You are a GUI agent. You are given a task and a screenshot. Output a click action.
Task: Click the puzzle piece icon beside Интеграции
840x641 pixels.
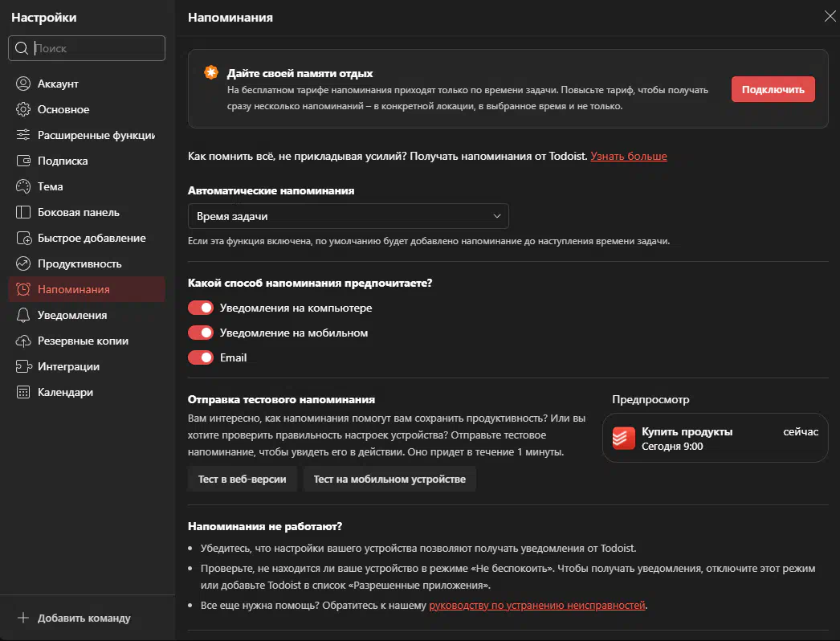[23, 366]
